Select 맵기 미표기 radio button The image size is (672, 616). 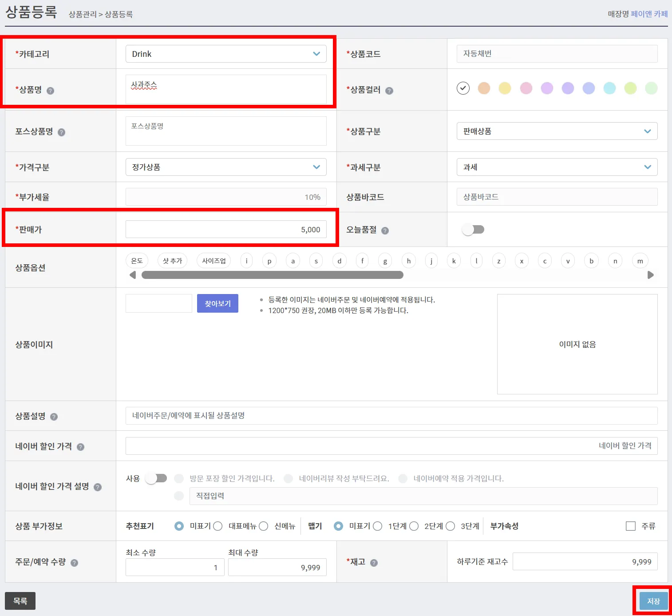pos(338,526)
